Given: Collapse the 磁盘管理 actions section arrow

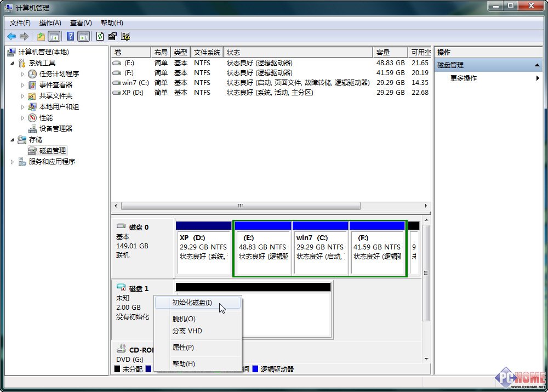Looking at the screenshot, I should pyautogui.click(x=537, y=65).
